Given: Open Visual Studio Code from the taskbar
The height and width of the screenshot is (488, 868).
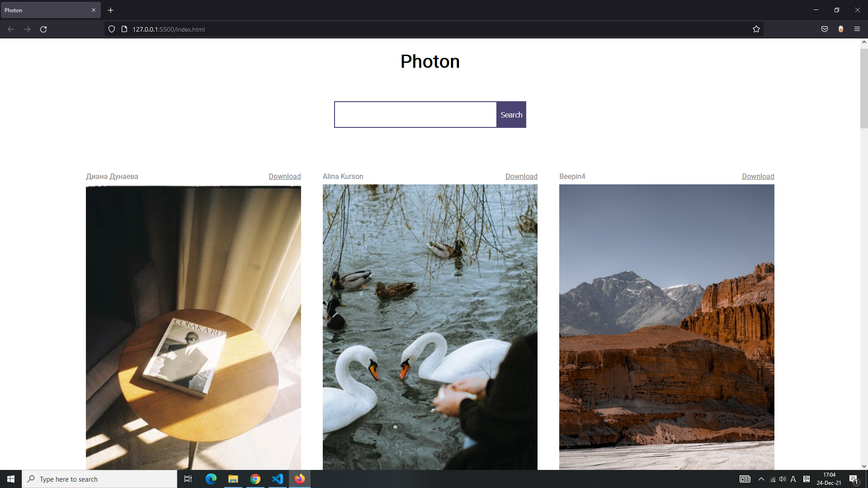Looking at the screenshot, I should 277,479.
